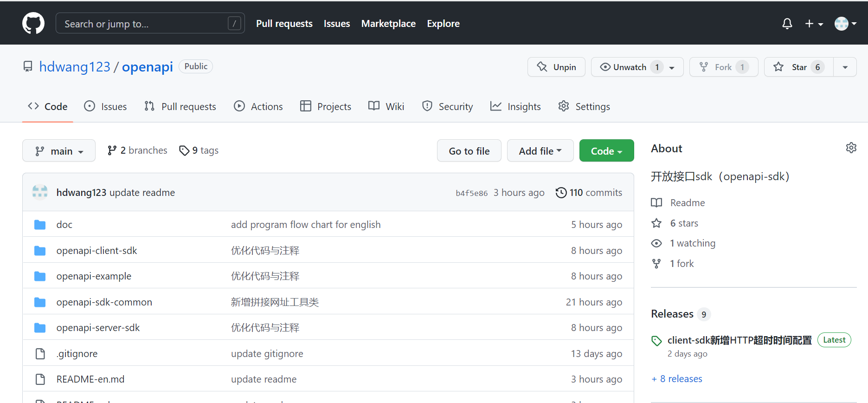Open Pull requests in top navigation
The height and width of the screenshot is (403, 868).
coord(284,23)
